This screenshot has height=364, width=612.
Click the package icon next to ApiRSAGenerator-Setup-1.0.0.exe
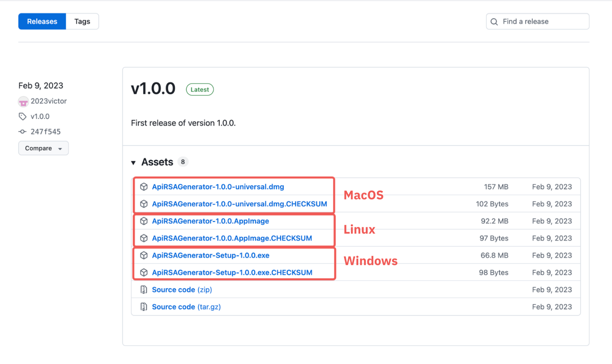coord(144,255)
